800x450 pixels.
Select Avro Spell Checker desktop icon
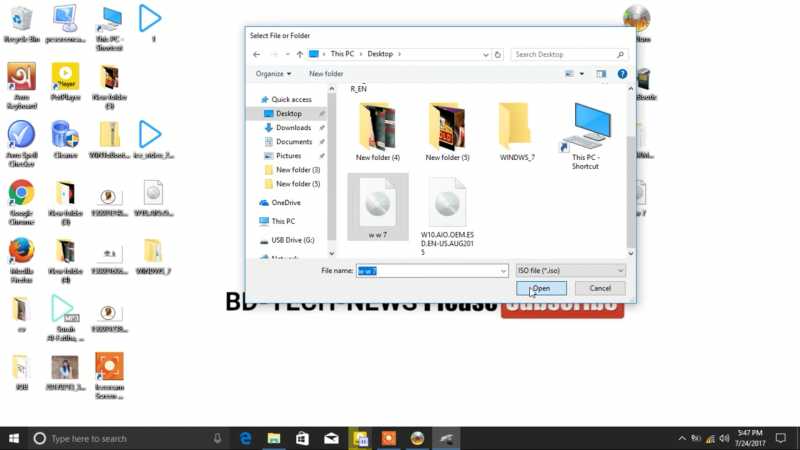(x=21, y=144)
